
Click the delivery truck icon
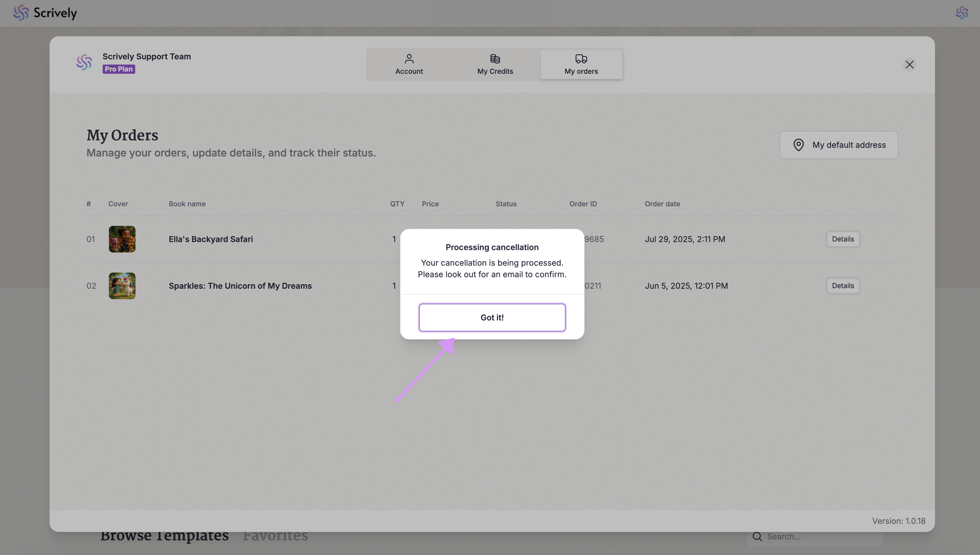[581, 59]
